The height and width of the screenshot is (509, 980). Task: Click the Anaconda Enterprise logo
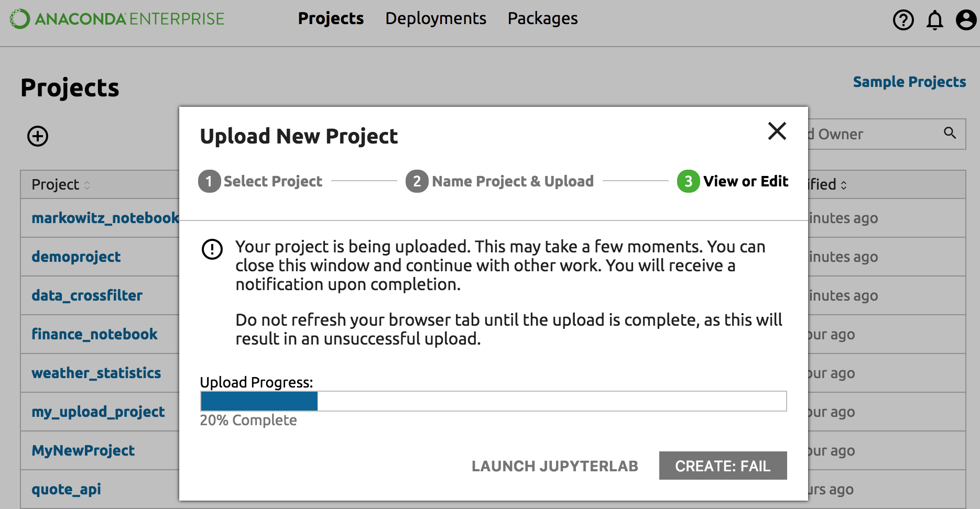click(x=117, y=19)
